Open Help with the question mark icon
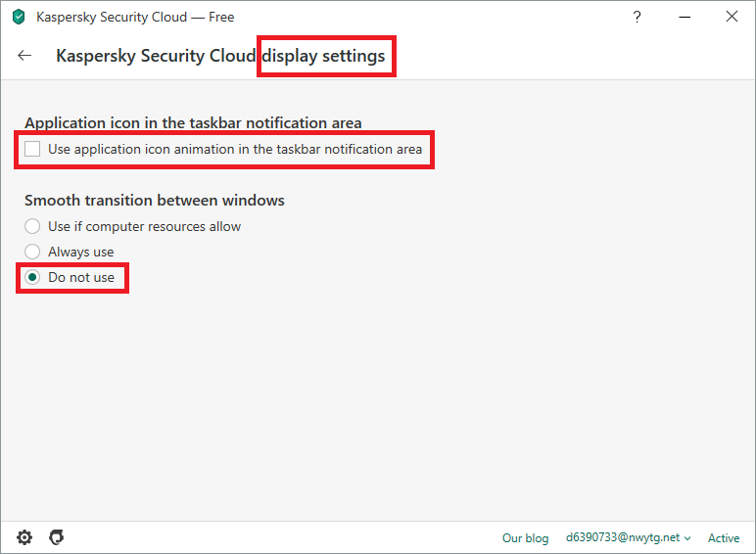Screen dimensions: 756x554 tap(638, 17)
